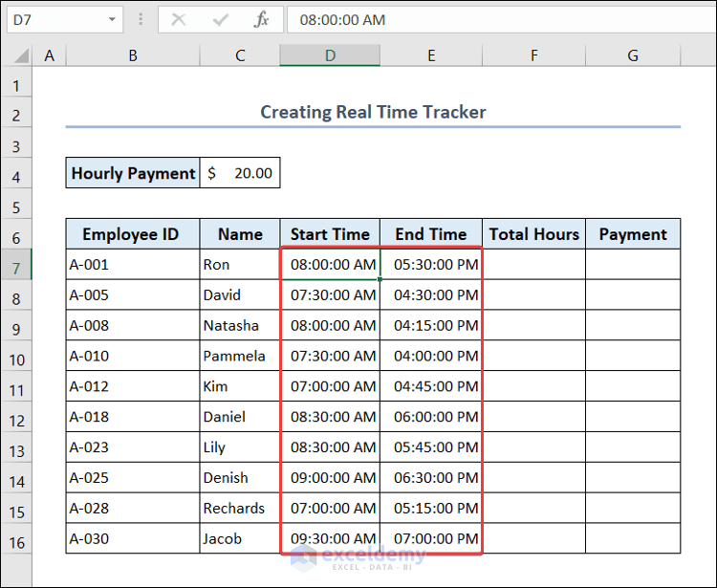
Task: Open the Name Box dropdown arrow
Action: (x=112, y=20)
